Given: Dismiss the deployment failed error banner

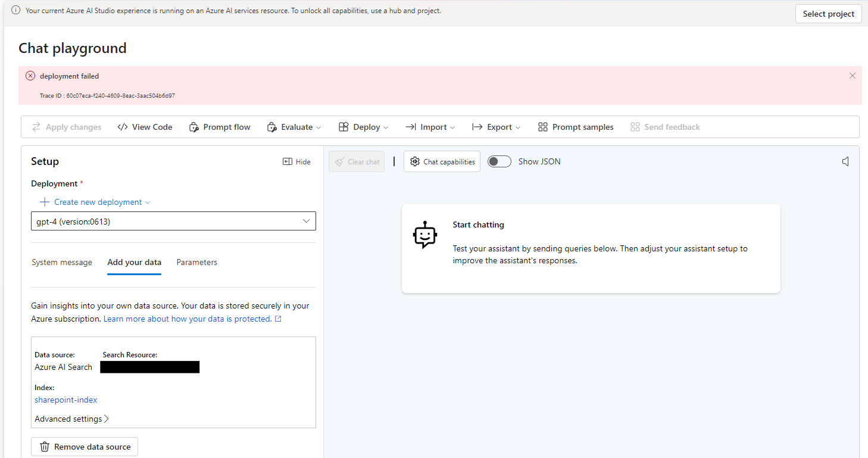Looking at the screenshot, I should click(853, 76).
